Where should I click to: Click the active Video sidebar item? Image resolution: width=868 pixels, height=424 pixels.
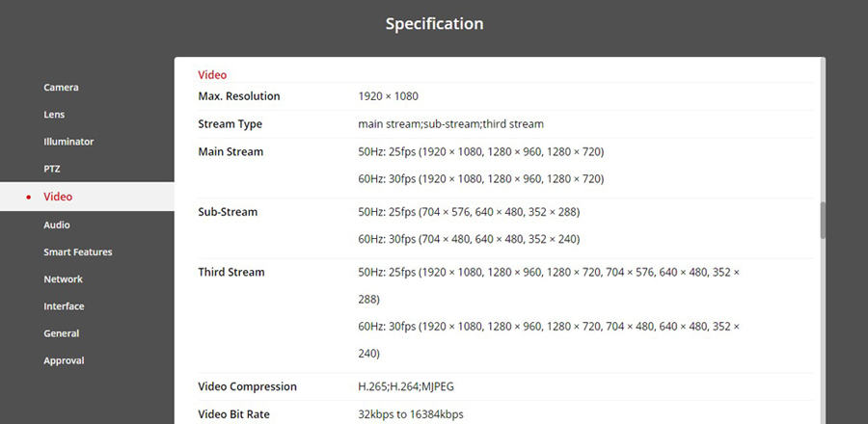pos(58,197)
